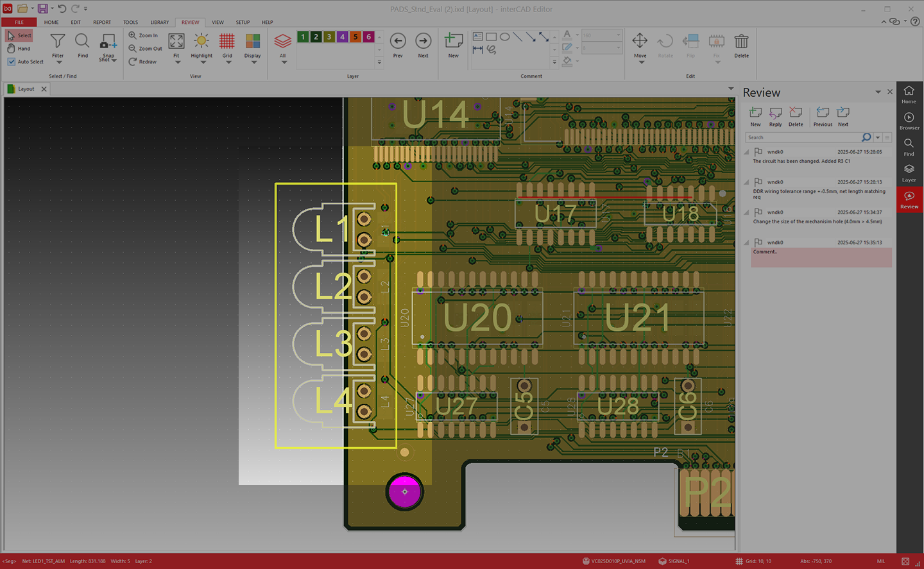Select the Layout document tab
Viewport: 924px width, 569px height.
pos(26,89)
